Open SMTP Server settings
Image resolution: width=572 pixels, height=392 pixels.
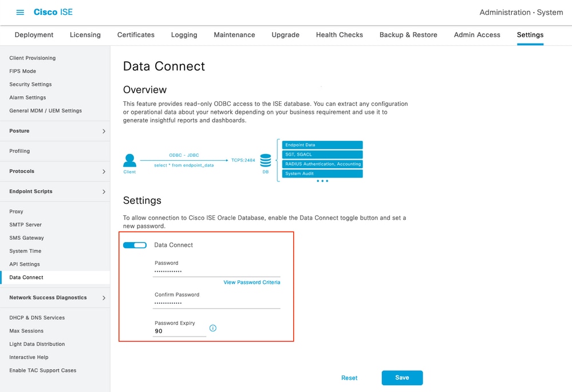point(26,225)
